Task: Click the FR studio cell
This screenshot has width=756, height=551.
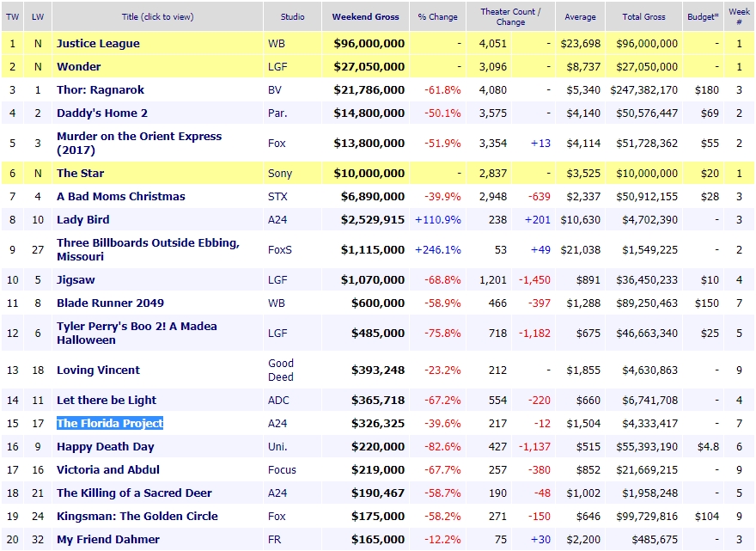Action: 274,539
